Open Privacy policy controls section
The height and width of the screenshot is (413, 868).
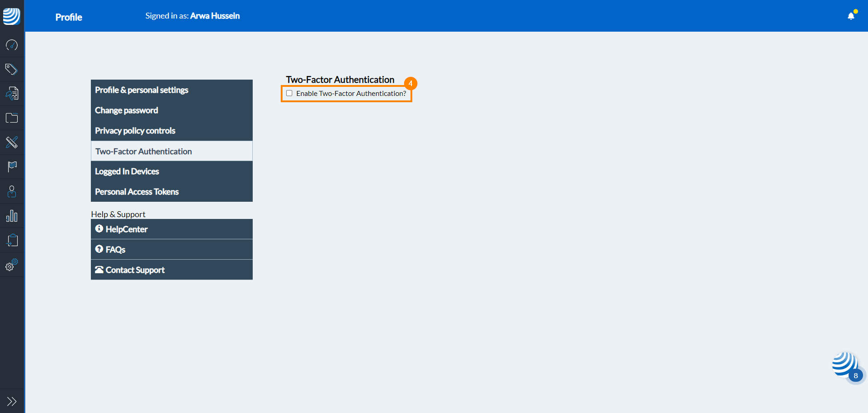coord(135,131)
